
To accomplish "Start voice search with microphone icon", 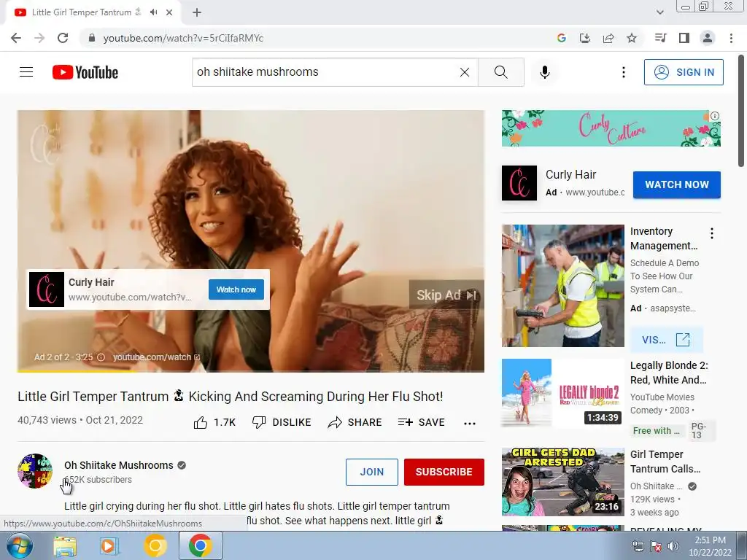I will (x=544, y=72).
